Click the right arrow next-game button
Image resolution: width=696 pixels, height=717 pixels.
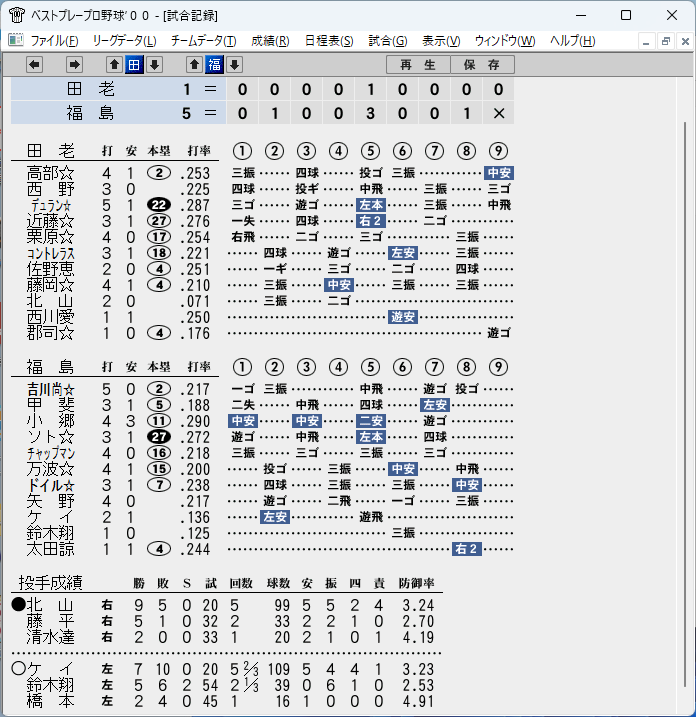[74, 64]
